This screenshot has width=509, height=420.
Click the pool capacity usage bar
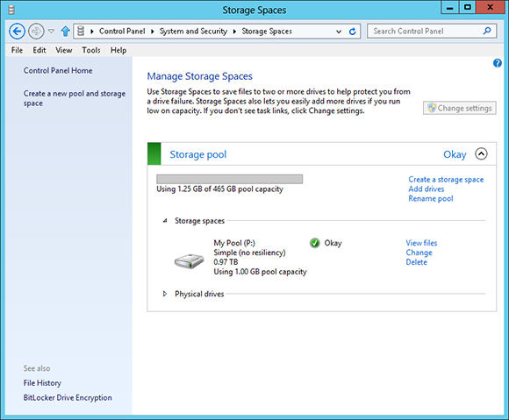click(x=230, y=179)
